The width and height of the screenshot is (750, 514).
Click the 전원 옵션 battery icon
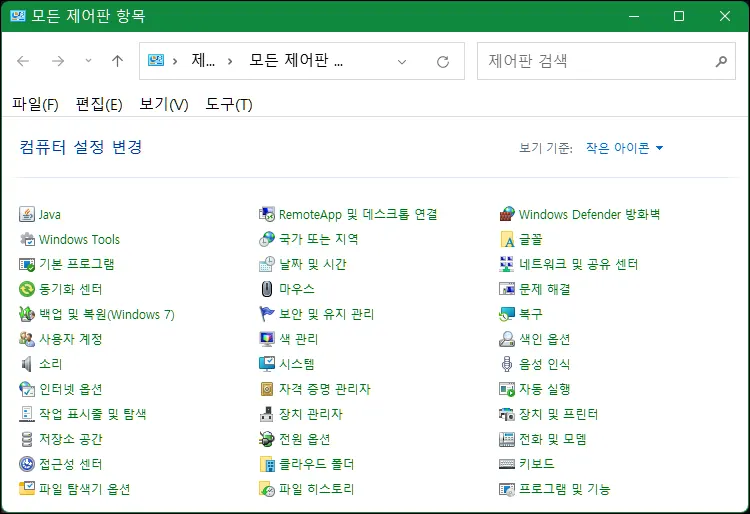[267, 439]
